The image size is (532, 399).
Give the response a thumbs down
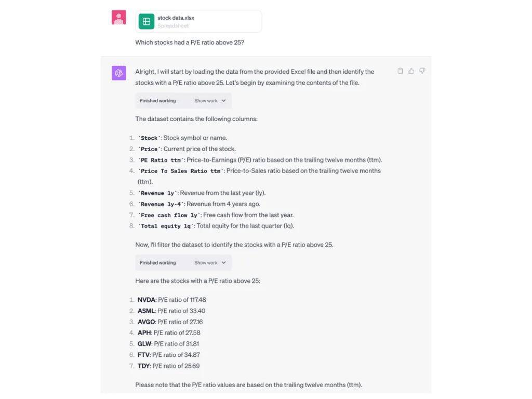pyautogui.click(x=422, y=71)
